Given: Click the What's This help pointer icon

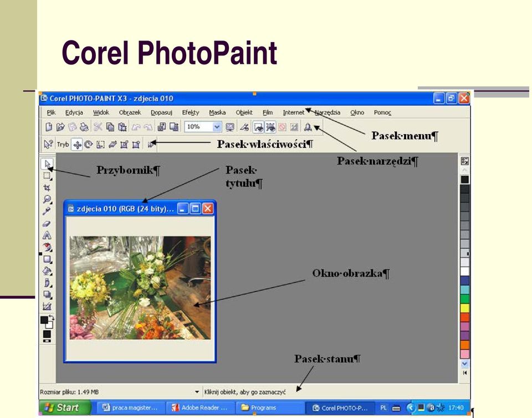Looking at the screenshot, I should (48, 145).
